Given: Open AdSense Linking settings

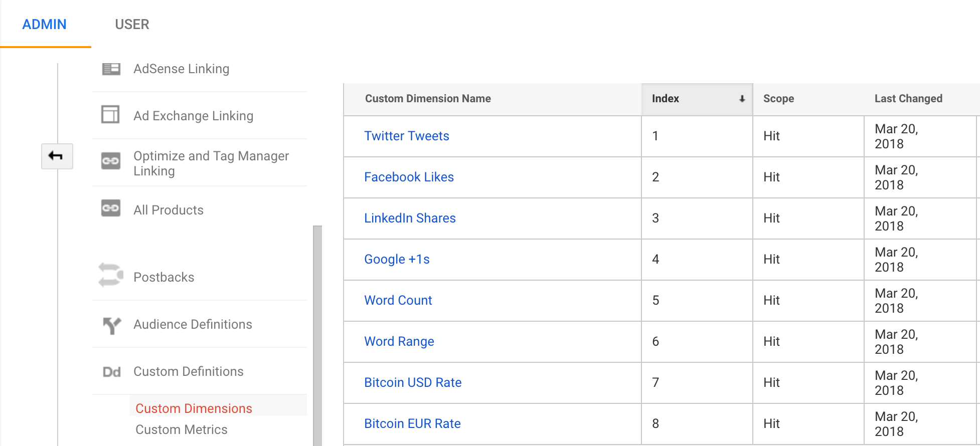Looking at the screenshot, I should 181,69.
